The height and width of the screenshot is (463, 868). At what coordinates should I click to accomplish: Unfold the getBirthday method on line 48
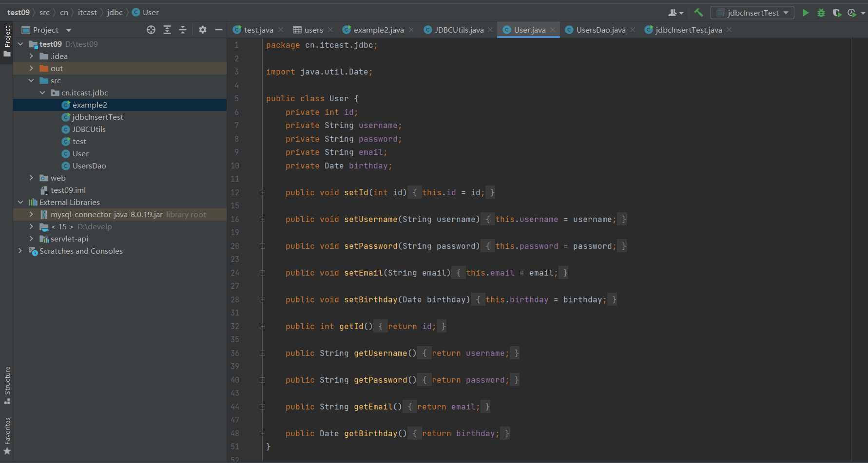pyautogui.click(x=262, y=433)
